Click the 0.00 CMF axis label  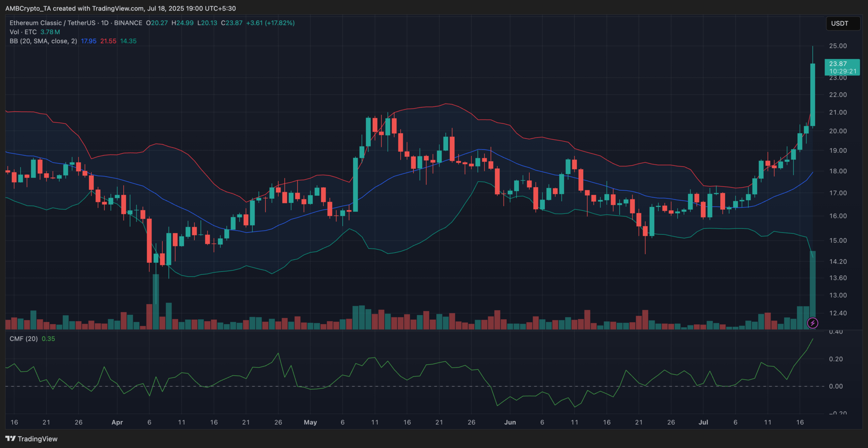(836, 386)
